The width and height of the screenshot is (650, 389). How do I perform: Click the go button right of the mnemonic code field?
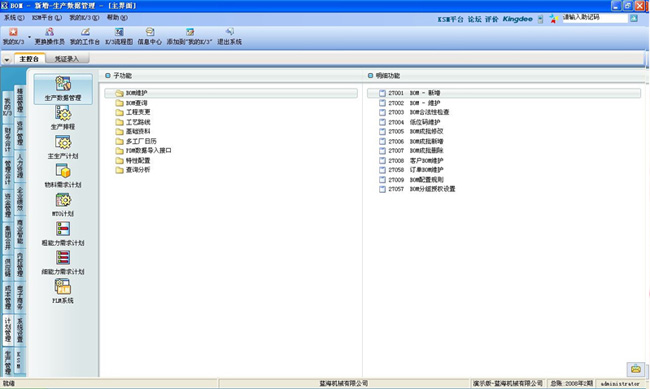coord(634,18)
